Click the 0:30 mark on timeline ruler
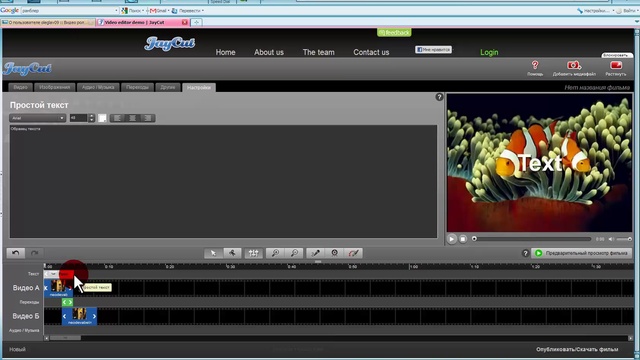Image resolution: width=640 pixels, height=360 pixels. coord(231,267)
